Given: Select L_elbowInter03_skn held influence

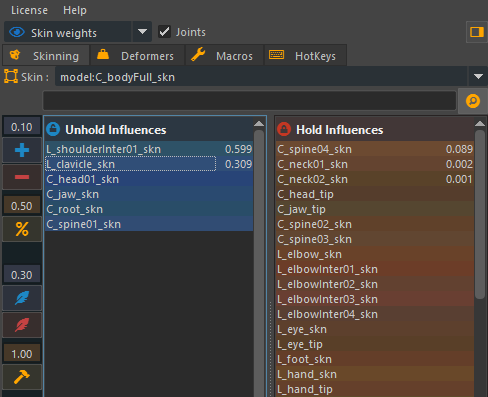Looking at the screenshot, I should point(375,299).
